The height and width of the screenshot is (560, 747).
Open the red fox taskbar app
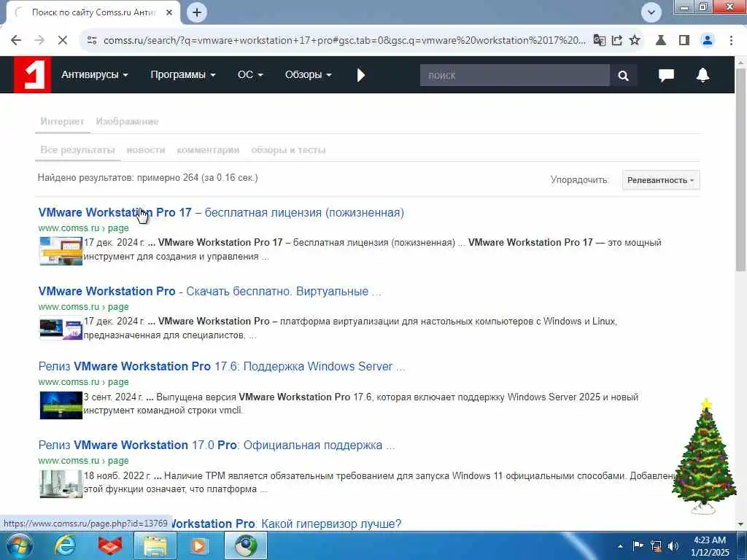pos(109,545)
